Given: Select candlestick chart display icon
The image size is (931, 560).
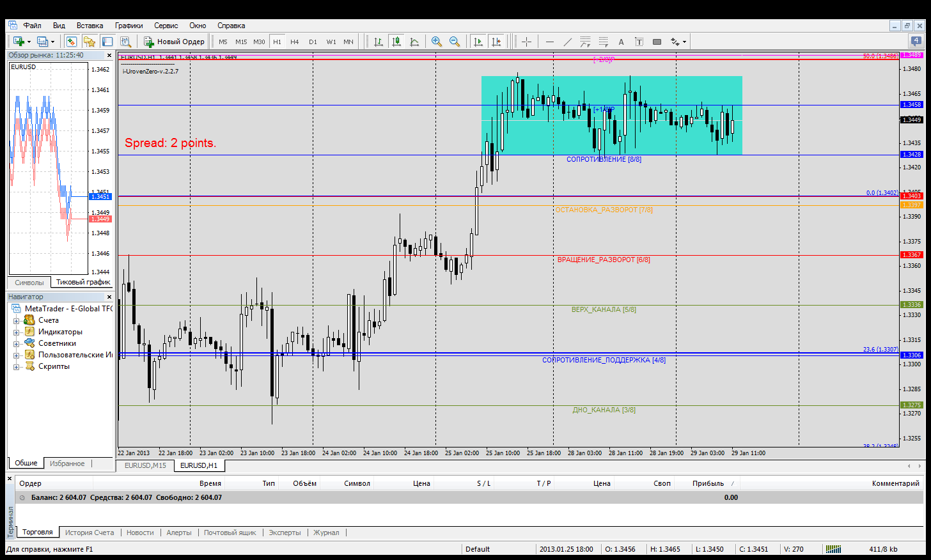Looking at the screenshot, I should point(396,42).
